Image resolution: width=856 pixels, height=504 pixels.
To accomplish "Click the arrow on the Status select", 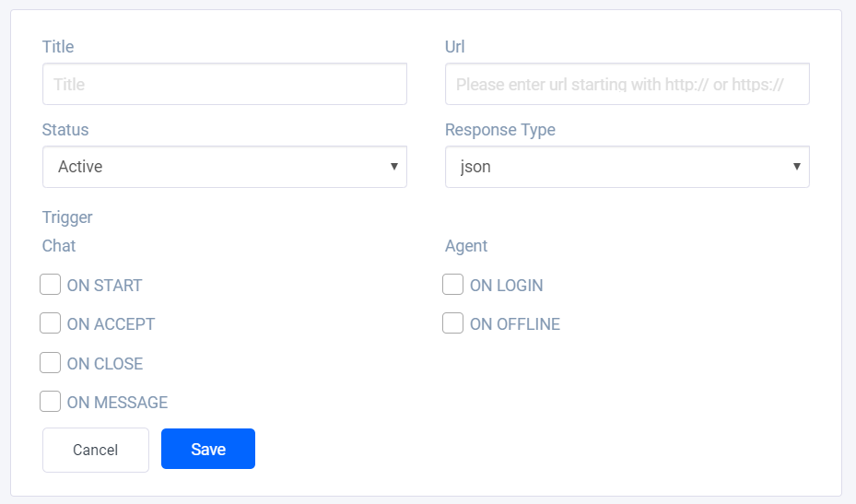I will tap(393, 167).
